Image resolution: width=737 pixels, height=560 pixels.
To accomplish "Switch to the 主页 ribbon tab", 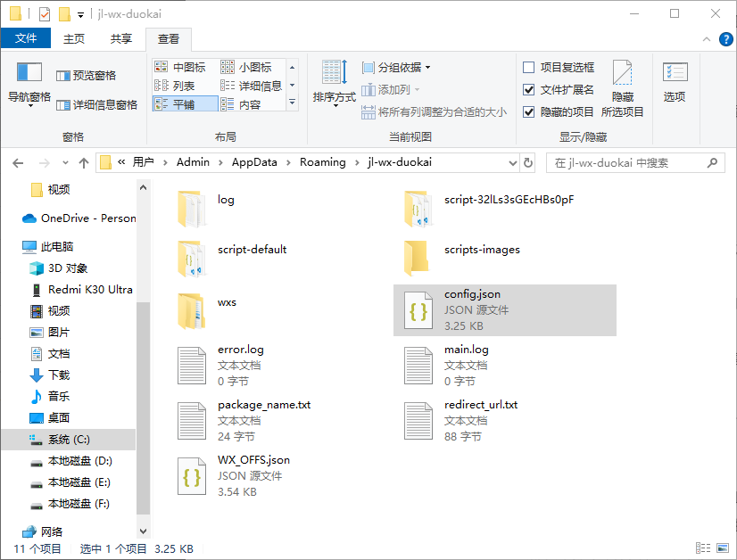I will click(73, 39).
